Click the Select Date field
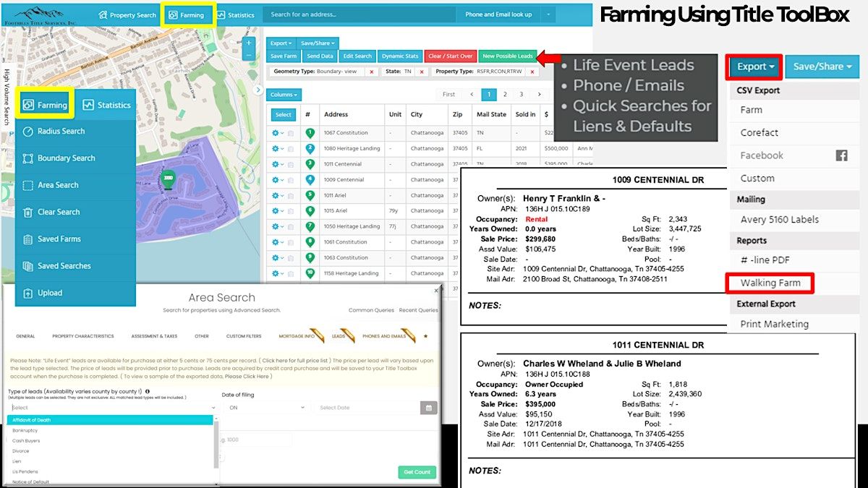Screen dimensions: 868x488 pos(366,408)
